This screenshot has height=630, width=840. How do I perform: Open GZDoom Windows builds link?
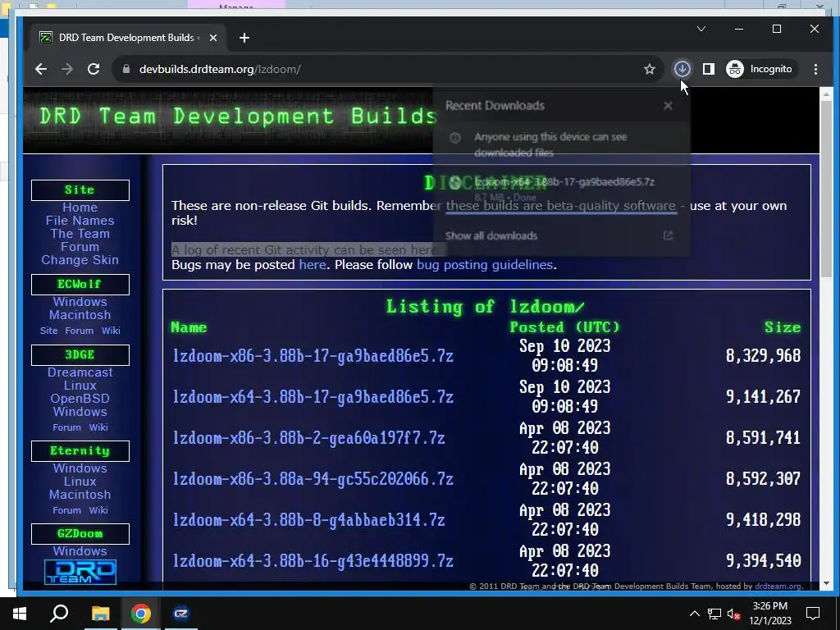coord(80,551)
